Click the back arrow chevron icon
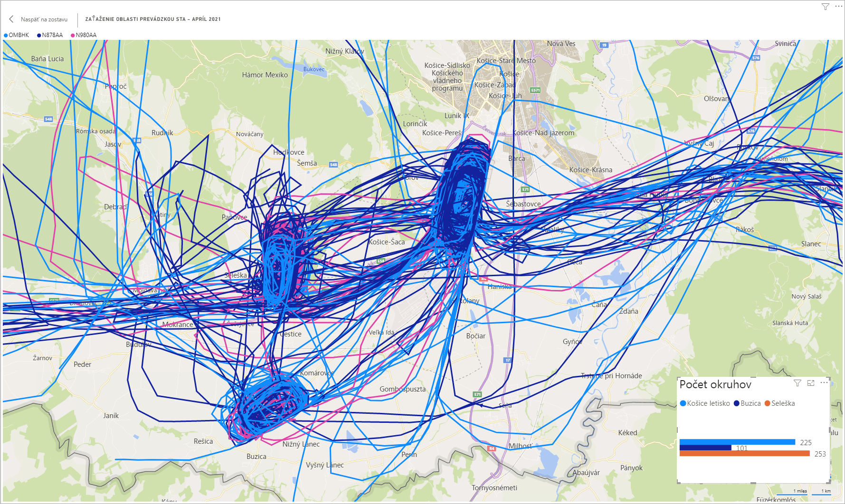The width and height of the screenshot is (845, 504). [11, 19]
